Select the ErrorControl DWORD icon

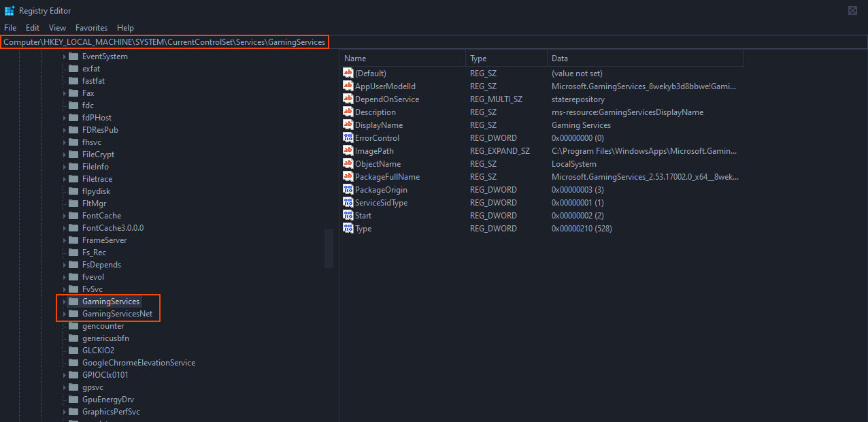(x=348, y=137)
